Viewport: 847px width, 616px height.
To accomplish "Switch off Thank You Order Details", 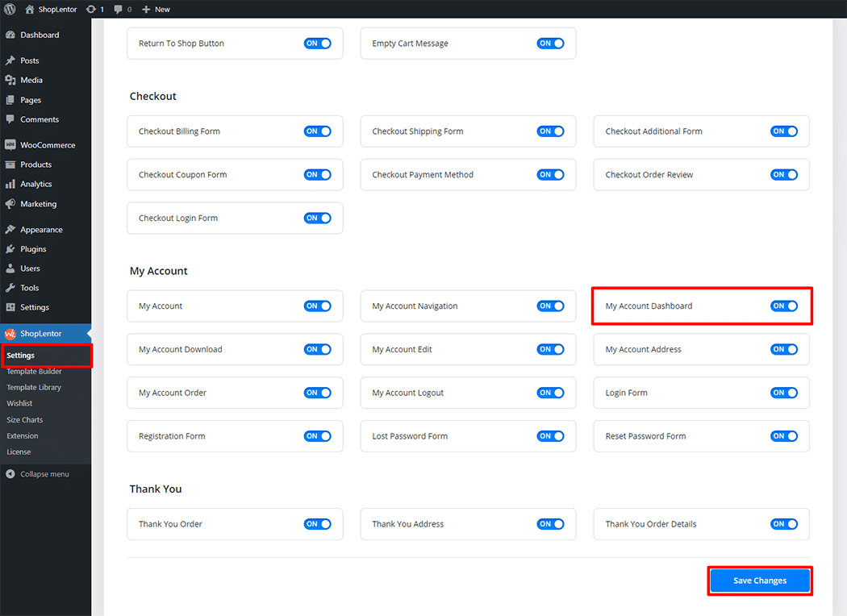I will (783, 524).
